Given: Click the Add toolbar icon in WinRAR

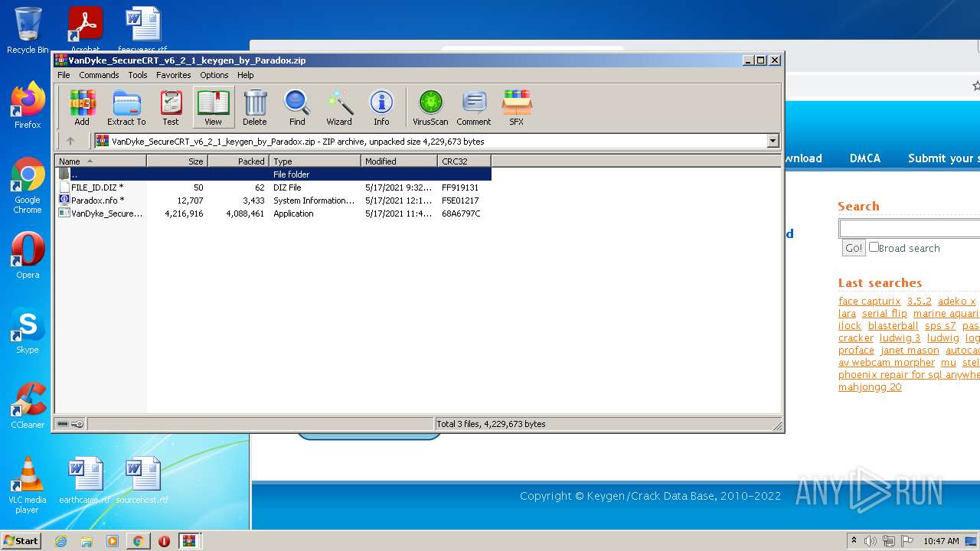Looking at the screenshot, I should tap(82, 107).
